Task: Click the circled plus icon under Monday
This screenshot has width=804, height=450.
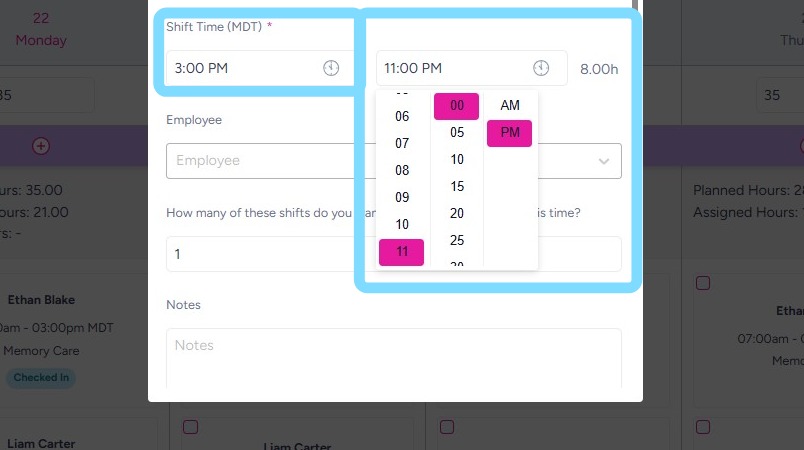Action: 41,146
